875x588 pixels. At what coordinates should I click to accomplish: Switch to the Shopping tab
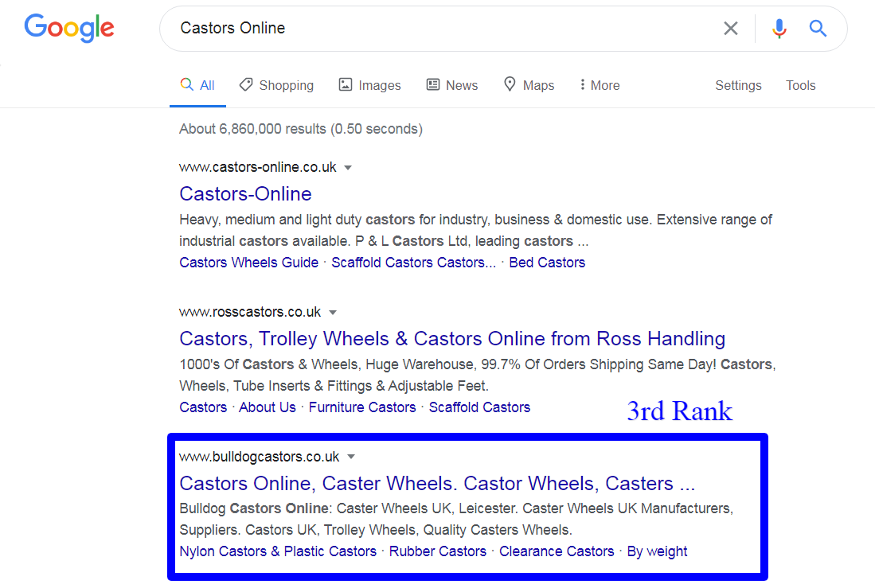coord(276,85)
